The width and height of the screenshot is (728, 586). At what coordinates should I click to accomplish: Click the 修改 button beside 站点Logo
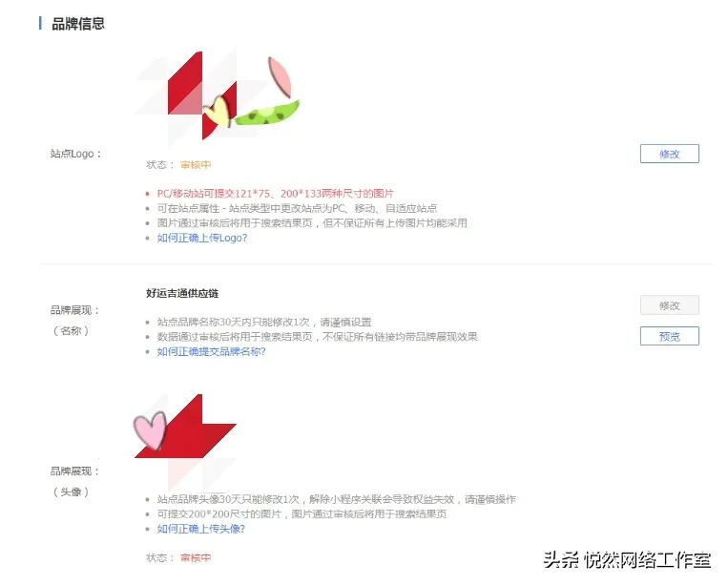669,154
